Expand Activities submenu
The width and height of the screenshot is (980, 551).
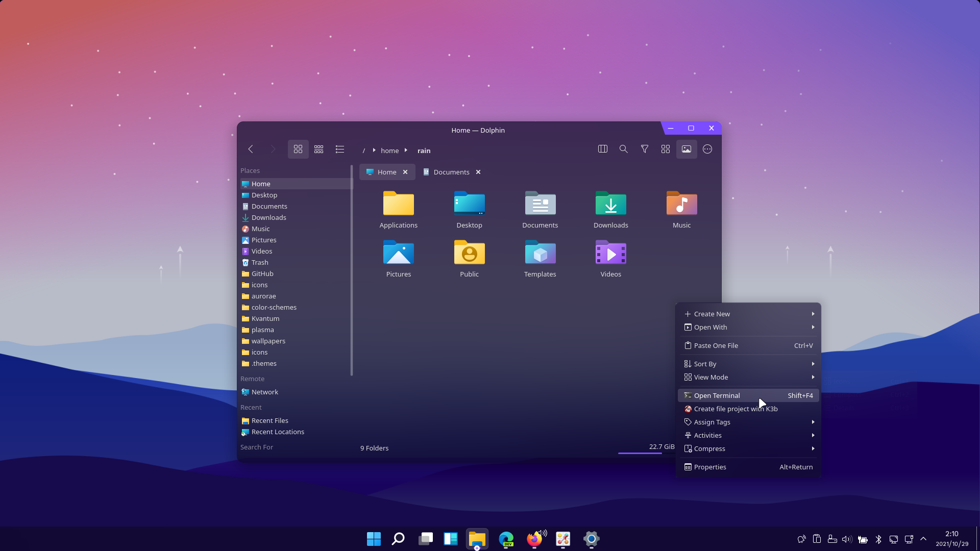(x=748, y=435)
